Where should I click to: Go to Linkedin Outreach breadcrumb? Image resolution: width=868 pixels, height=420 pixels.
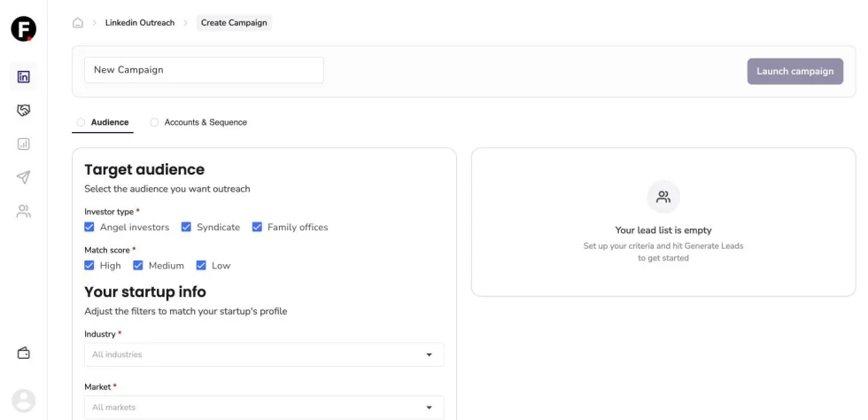pos(140,23)
